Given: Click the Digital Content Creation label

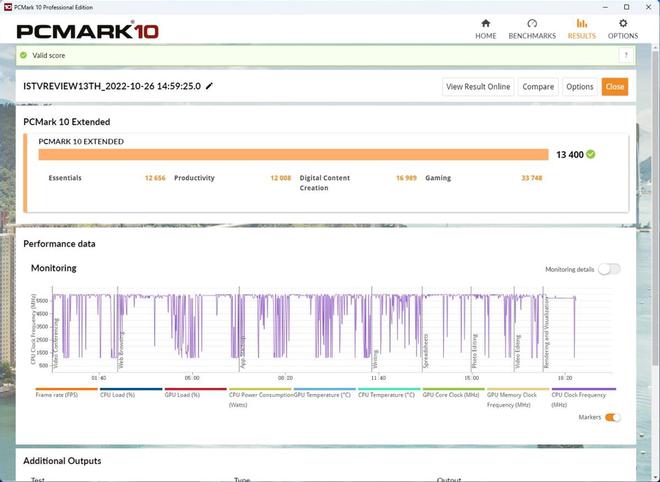Looking at the screenshot, I should coord(325,183).
